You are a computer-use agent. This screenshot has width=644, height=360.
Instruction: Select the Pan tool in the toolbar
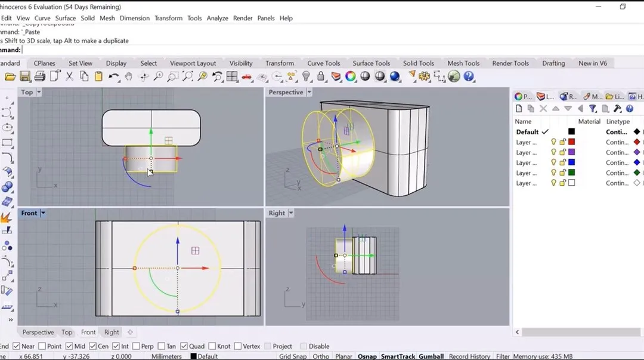(128, 75)
